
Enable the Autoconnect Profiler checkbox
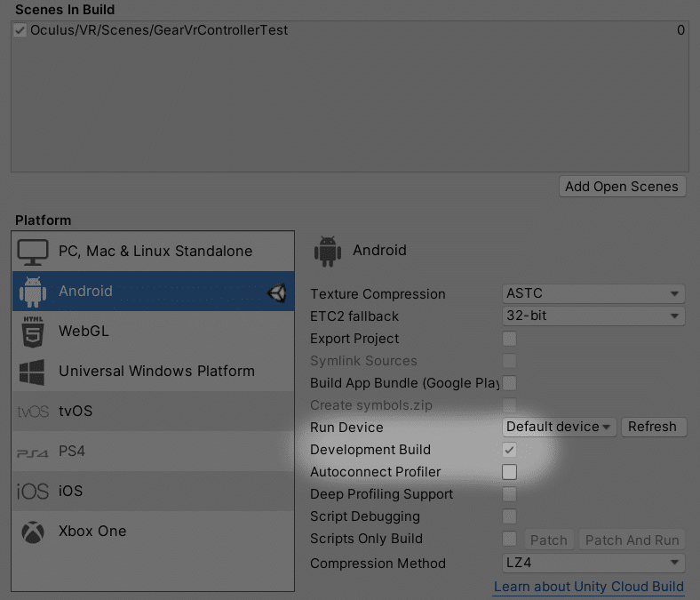coord(510,472)
